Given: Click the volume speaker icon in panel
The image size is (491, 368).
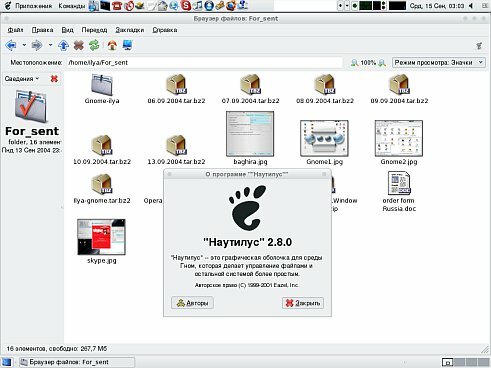Looking at the screenshot, I should (x=471, y=6).
